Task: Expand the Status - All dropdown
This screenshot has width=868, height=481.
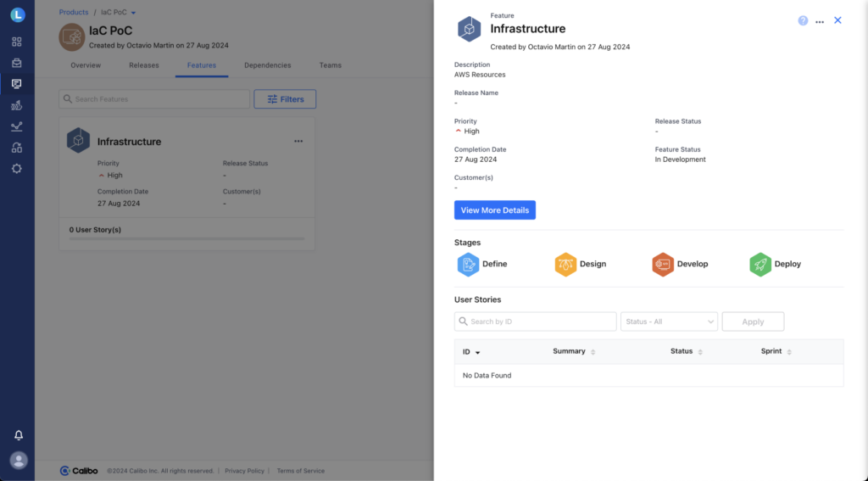Action: point(669,322)
